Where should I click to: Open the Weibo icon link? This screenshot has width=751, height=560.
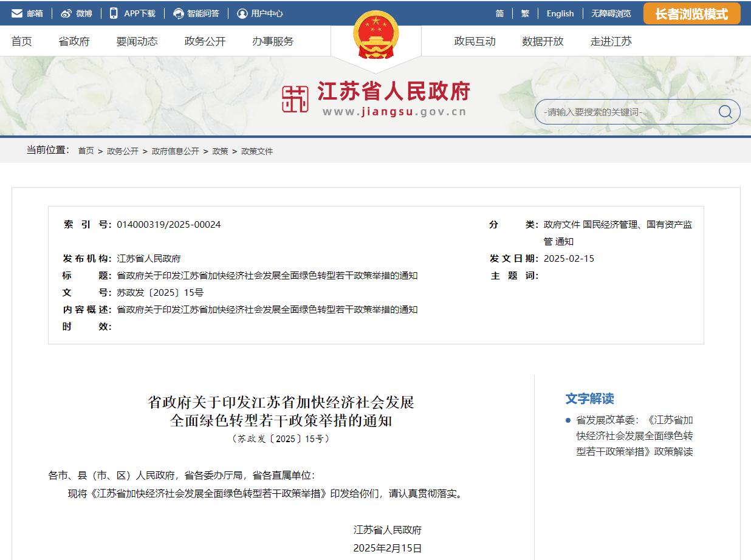point(66,13)
